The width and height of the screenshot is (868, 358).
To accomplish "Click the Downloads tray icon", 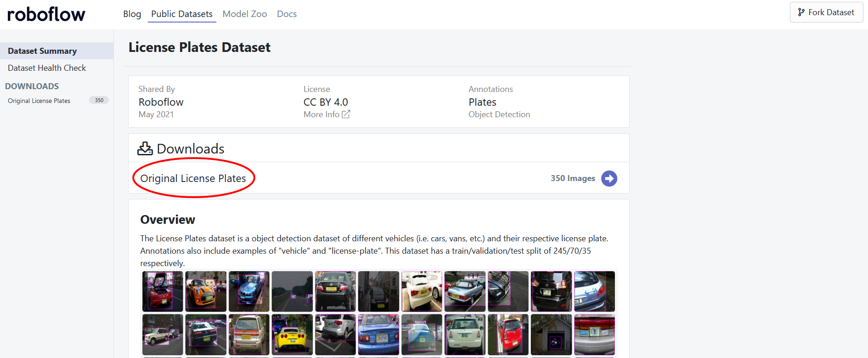I will [x=145, y=148].
